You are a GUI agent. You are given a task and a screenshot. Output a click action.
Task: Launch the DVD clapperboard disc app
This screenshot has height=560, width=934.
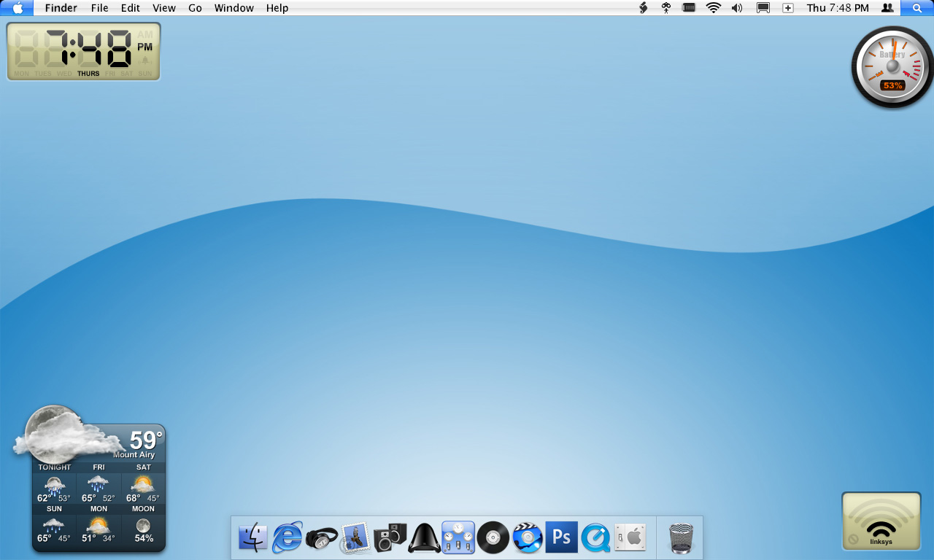527,538
